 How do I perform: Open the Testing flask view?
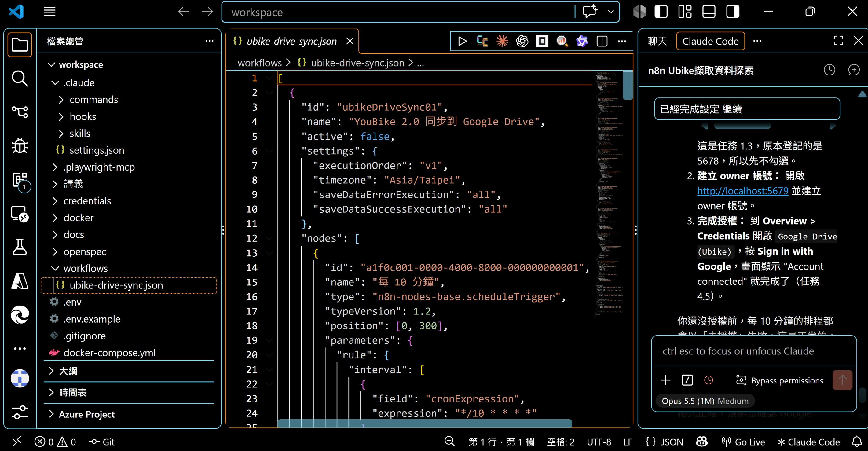click(20, 248)
